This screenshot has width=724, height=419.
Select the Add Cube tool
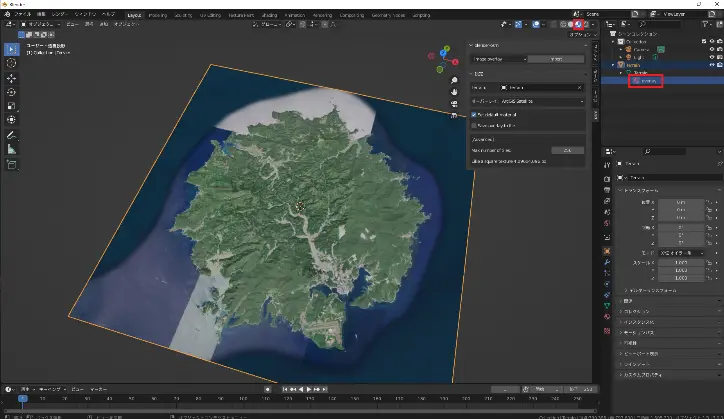pyautogui.click(x=11, y=164)
